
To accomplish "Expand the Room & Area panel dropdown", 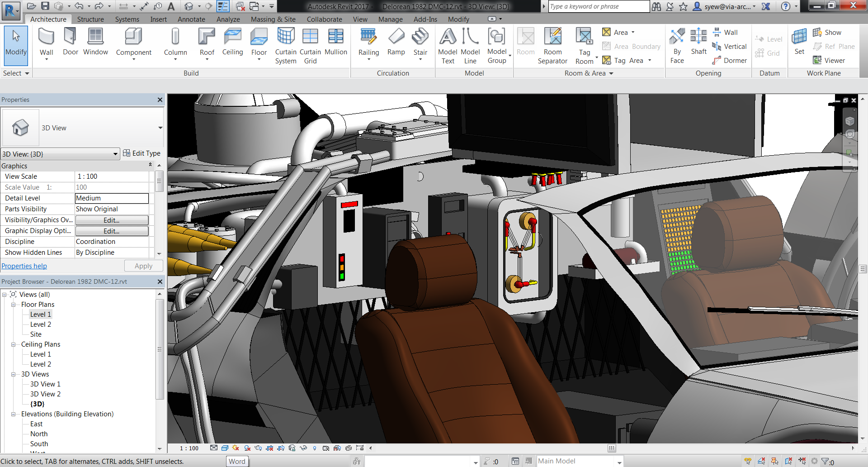I will [611, 73].
